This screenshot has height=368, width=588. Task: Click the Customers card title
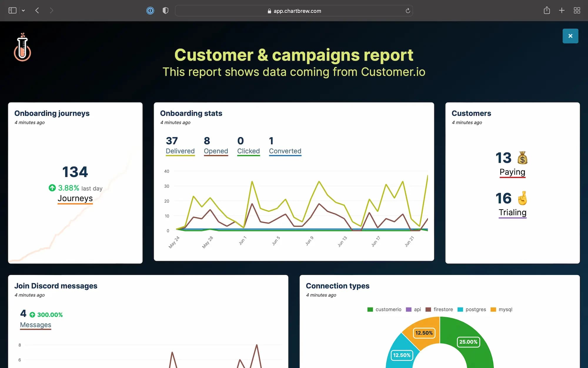(x=471, y=113)
